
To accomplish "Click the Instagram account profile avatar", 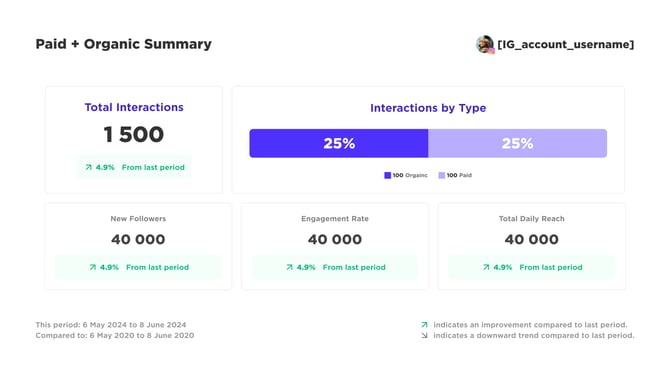I will pos(485,44).
